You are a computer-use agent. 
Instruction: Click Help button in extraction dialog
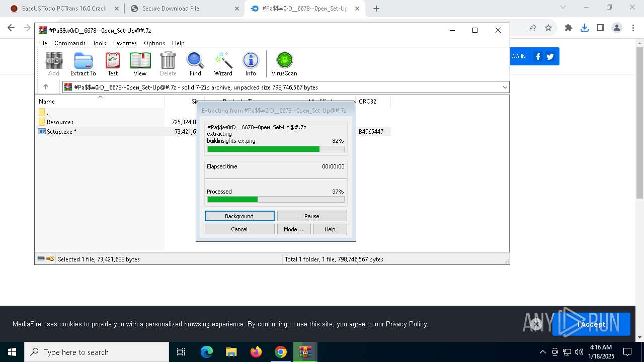(330, 229)
